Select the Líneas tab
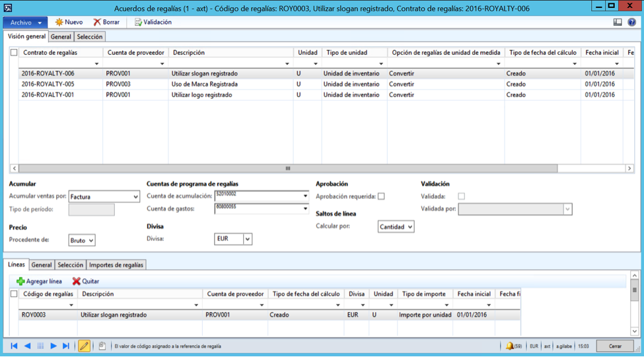Image resolution: width=644 pixels, height=357 pixels. coord(17,264)
